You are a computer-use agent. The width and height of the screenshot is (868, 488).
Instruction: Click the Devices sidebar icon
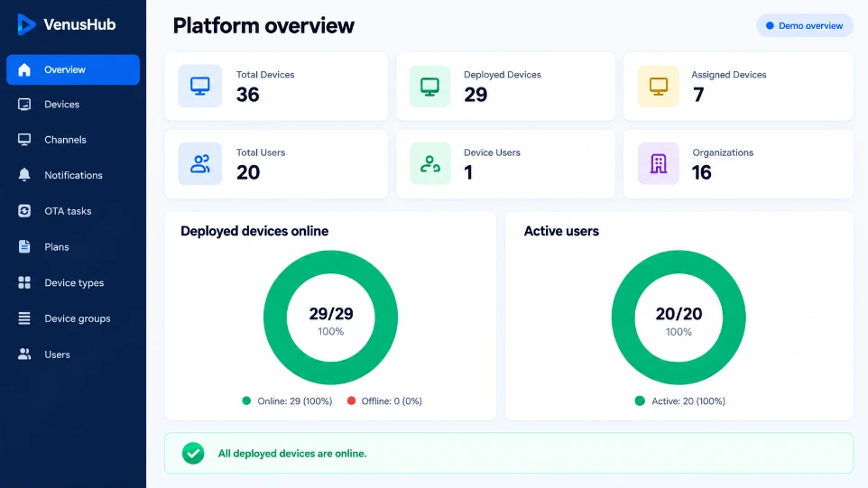tap(24, 104)
